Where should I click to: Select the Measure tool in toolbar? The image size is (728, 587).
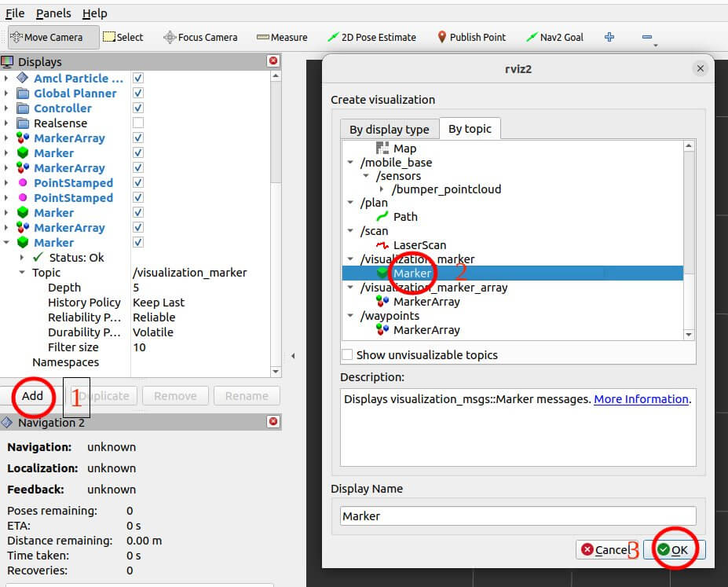coord(282,37)
